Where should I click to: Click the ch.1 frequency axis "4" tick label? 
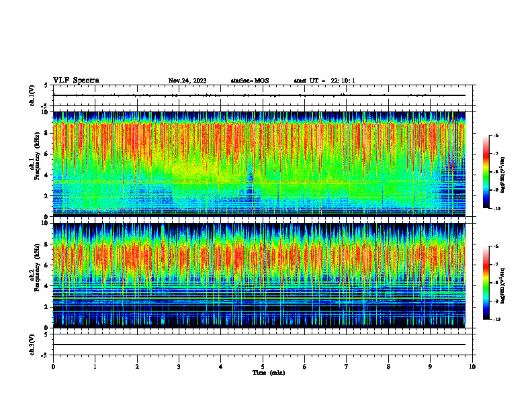pyautogui.click(x=47, y=175)
